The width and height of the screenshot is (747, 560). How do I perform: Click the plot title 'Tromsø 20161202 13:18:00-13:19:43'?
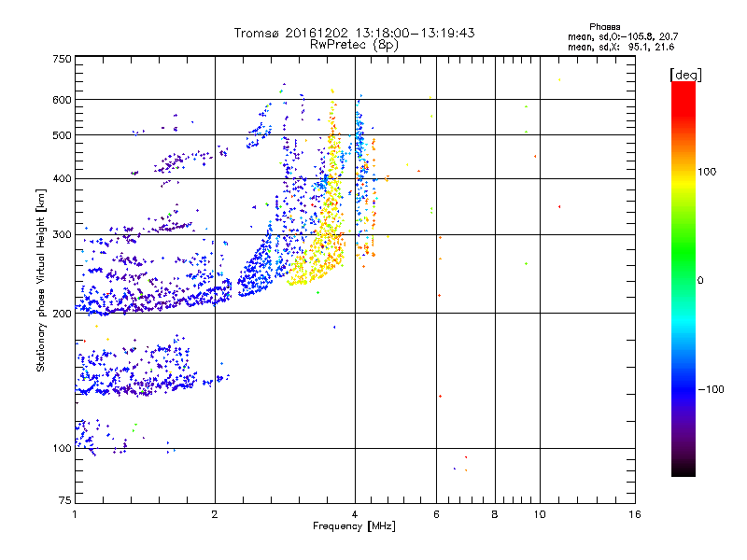pyautogui.click(x=354, y=33)
